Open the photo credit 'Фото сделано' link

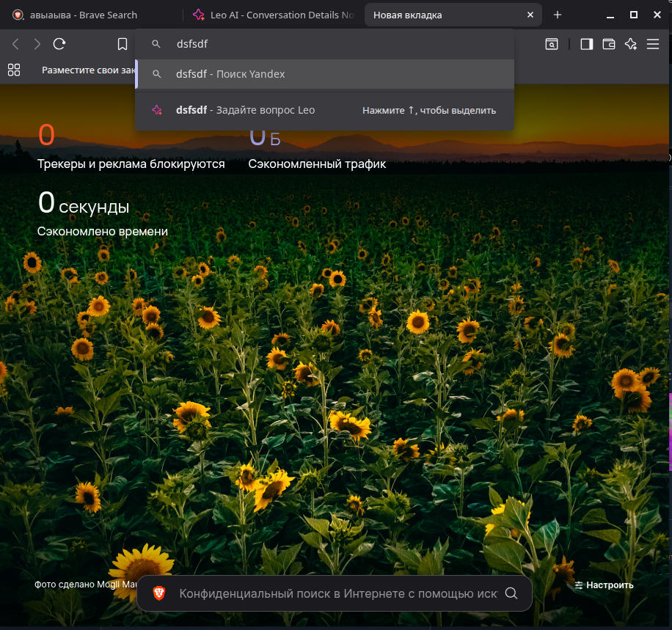86,585
